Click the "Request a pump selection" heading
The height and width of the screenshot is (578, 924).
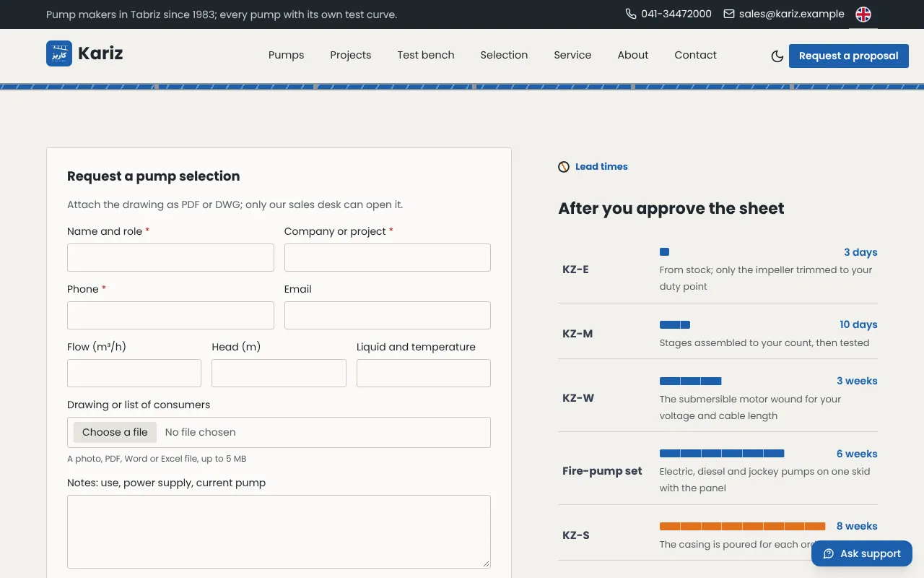pos(153,176)
